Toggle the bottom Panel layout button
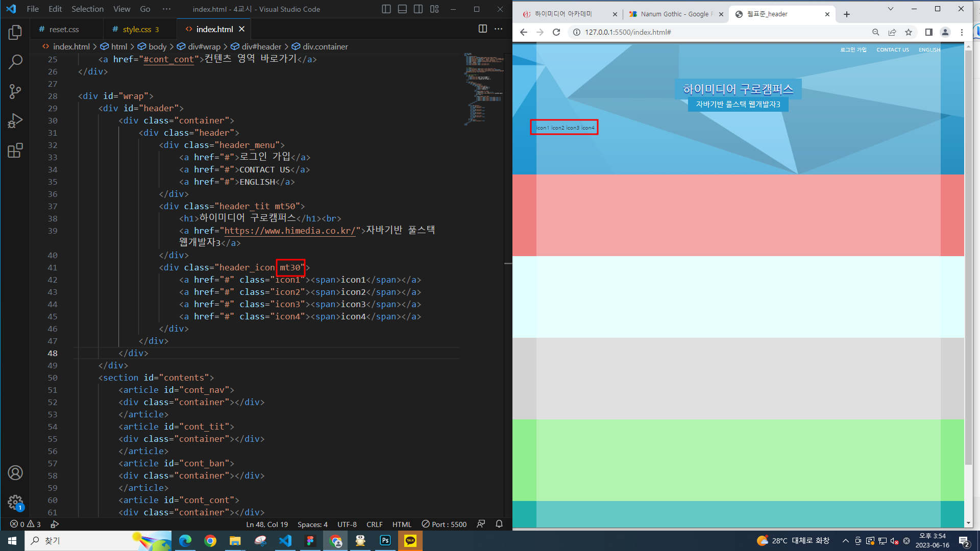Image resolution: width=980 pixels, height=551 pixels. click(x=402, y=9)
